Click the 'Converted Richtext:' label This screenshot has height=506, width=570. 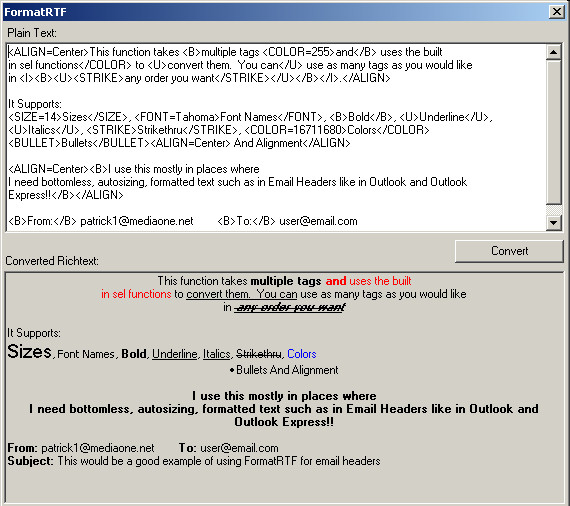coord(52,261)
